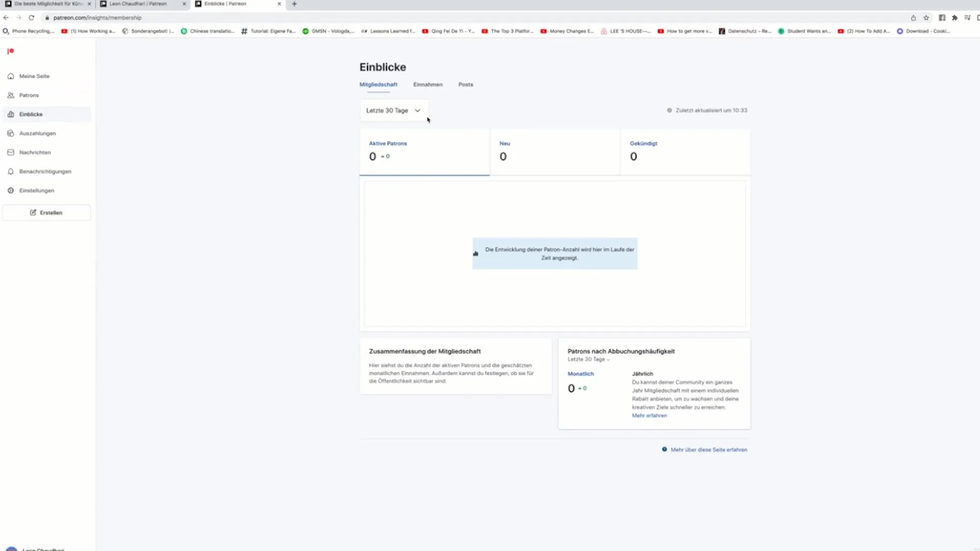
Task: Open Einblicke in the sidebar
Action: tap(46, 114)
